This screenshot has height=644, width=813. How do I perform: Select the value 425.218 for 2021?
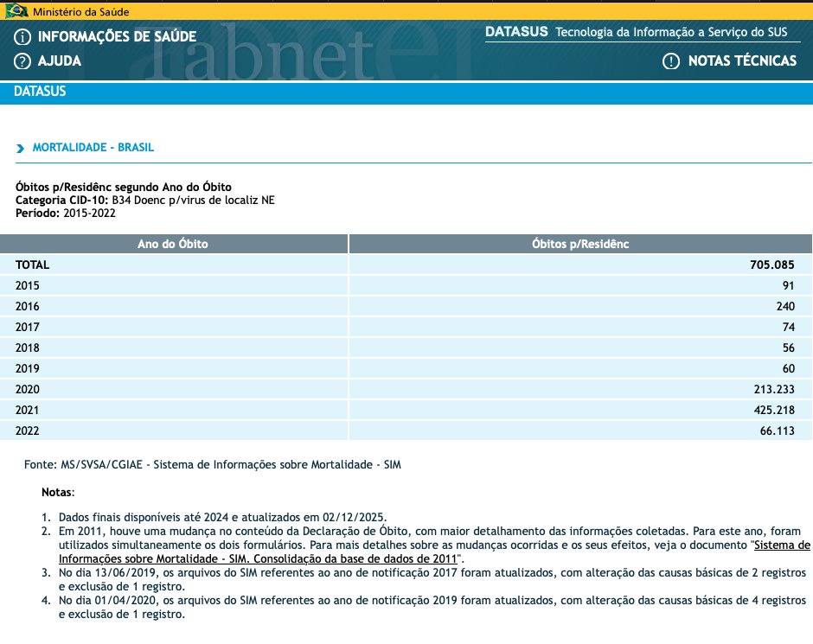pyautogui.click(x=774, y=410)
